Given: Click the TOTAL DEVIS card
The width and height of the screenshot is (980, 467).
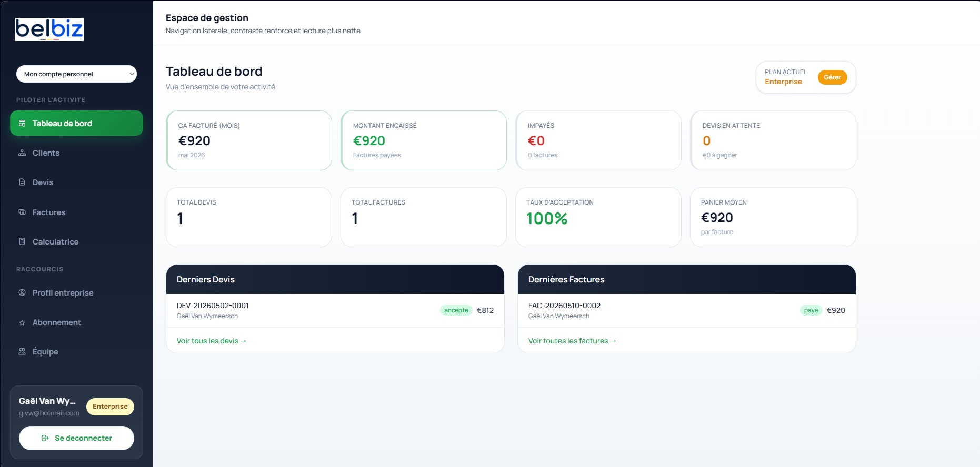Looking at the screenshot, I should (x=249, y=217).
